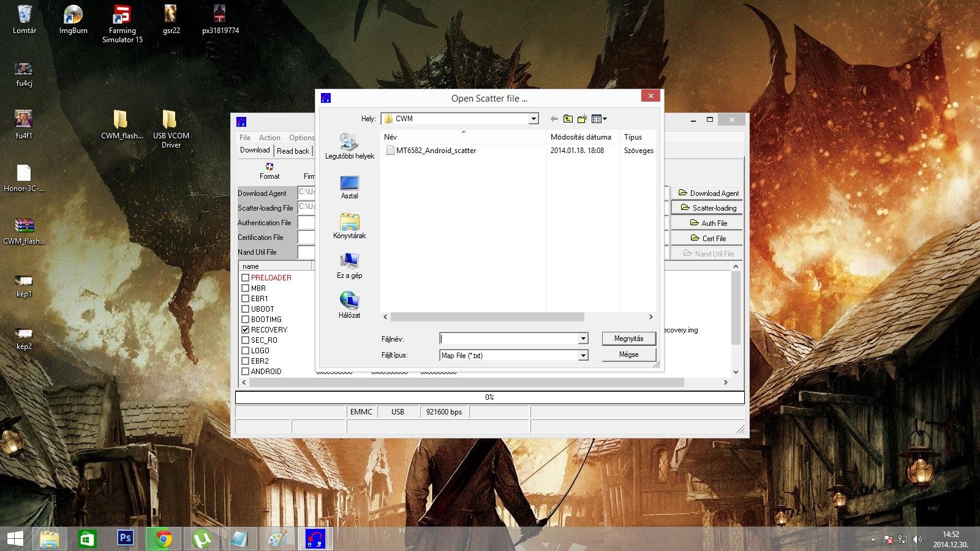Open the Options menu in Flash Tool
The height and width of the screenshot is (551, 980).
coord(301,138)
